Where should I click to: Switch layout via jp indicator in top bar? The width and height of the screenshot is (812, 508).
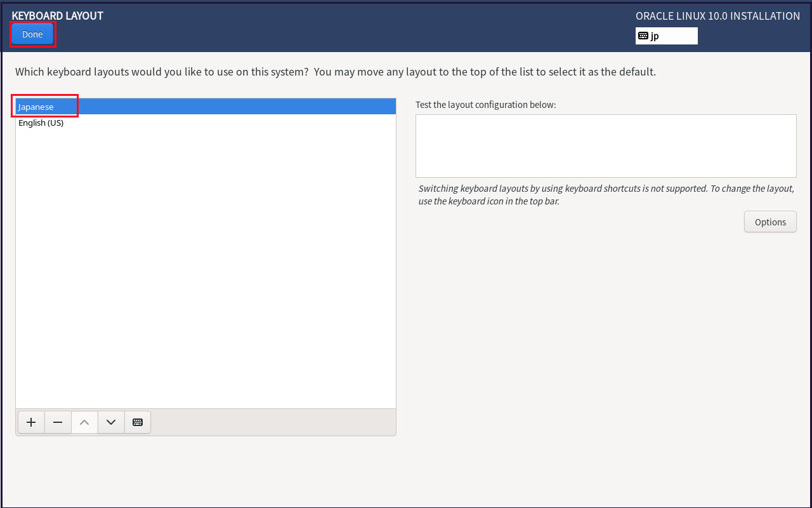tap(666, 36)
